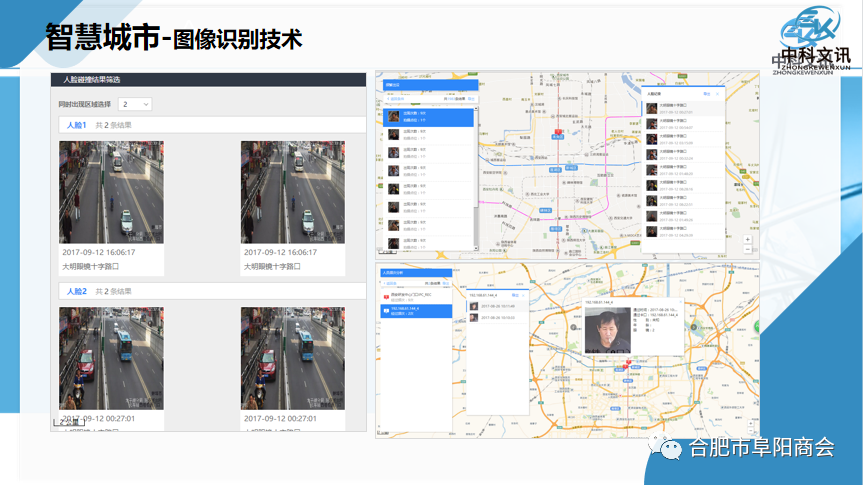Open first 16:06:17 snapshot under 人脸1
Image resolution: width=863 pixels, height=485 pixels.
[111, 192]
